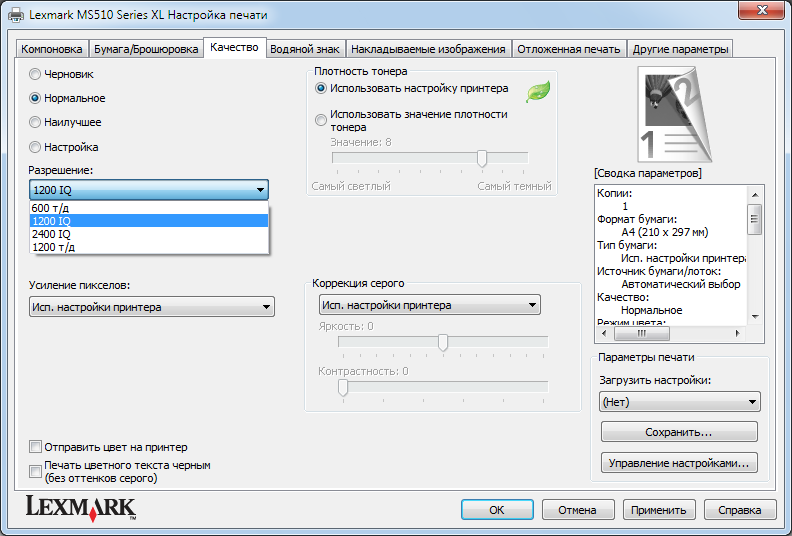Pick 1200 т/д resolution from list
This screenshot has height=536, width=792.
149,247
